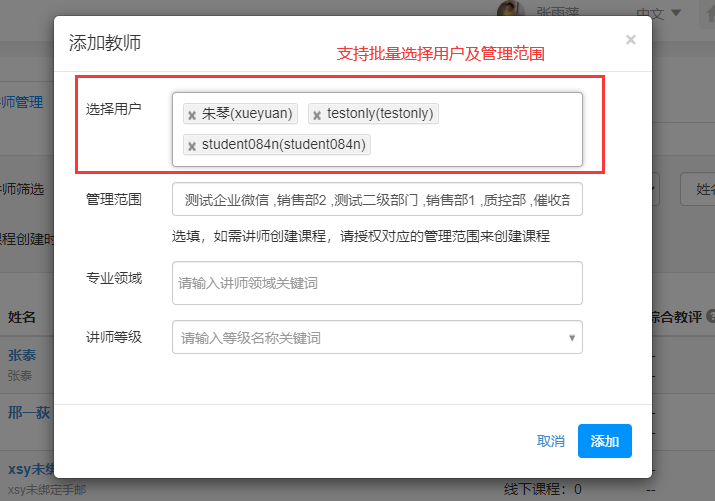Close the 添加教师 dialog with X

click(630, 40)
